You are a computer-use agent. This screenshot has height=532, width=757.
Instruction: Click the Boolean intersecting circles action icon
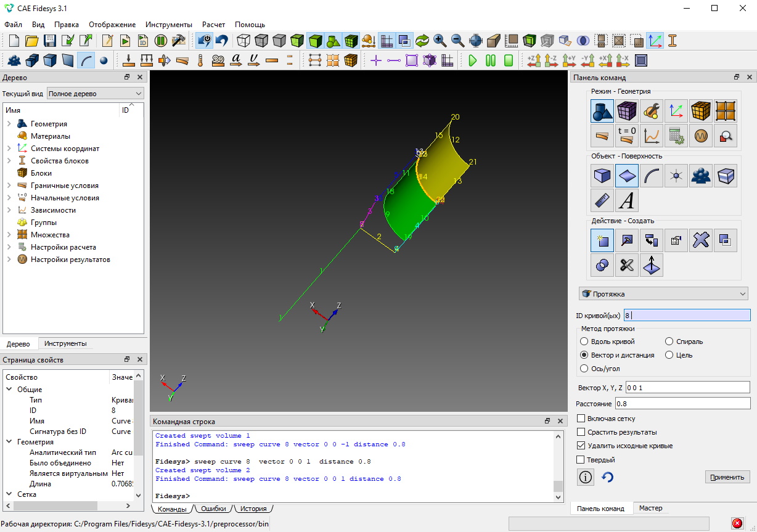point(602,265)
